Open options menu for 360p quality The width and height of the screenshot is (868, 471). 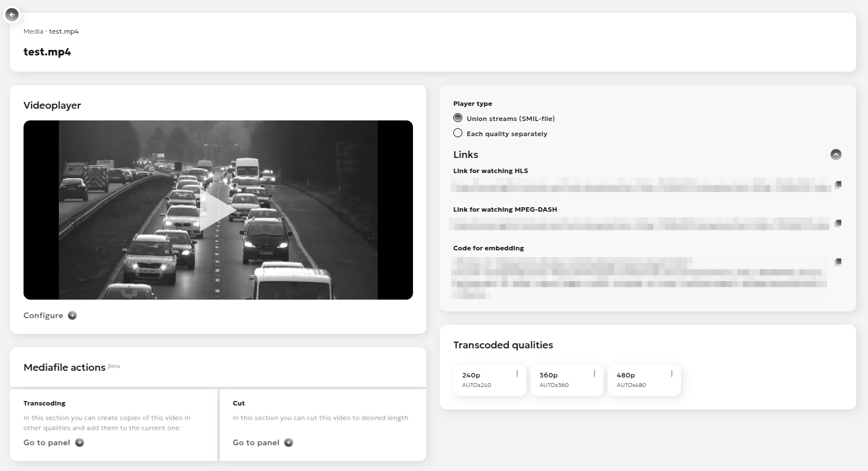pos(594,374)
